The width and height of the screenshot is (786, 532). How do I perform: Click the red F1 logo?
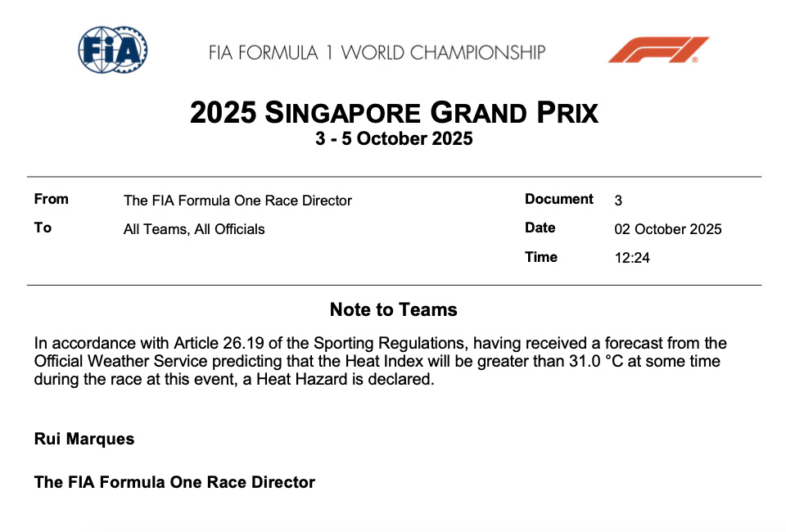(657, 49)
